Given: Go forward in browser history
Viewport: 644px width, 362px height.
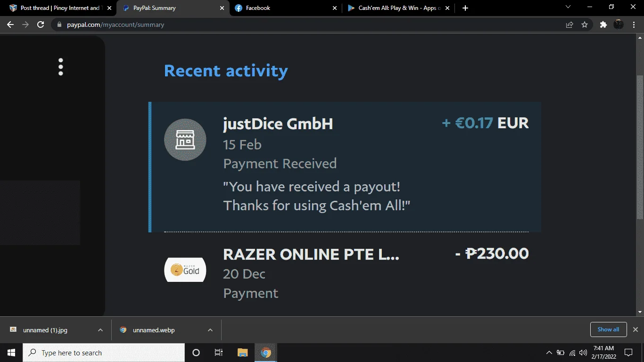Looking at the screenshot, I should click(x=25, y=25).
